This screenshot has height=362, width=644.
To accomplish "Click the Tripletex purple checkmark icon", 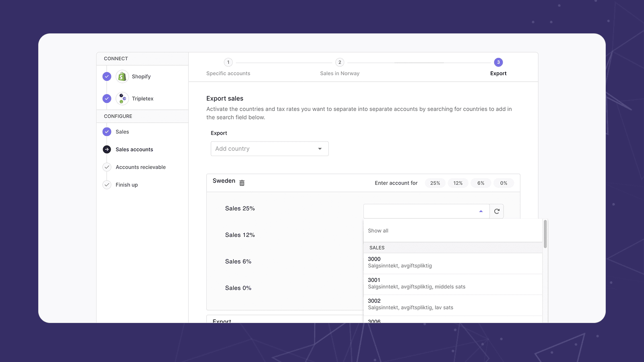I will [107, 99].
